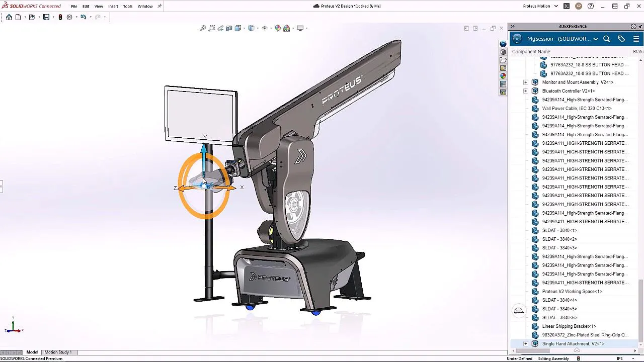Open the Tools menu
The width and height of the screenshot is (644, 362).
[x=127, y=6]
